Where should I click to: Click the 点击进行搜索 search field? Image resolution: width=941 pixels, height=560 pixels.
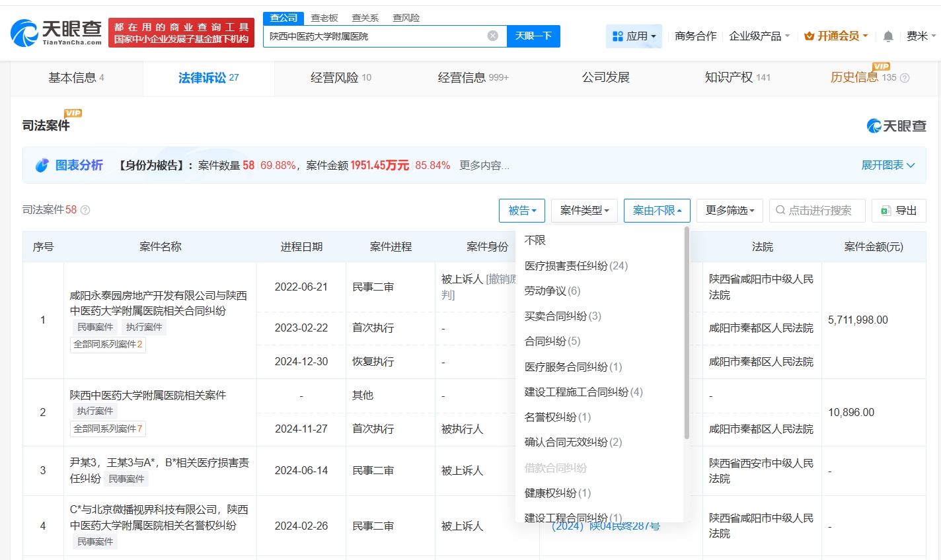click(x=818, y=211)
